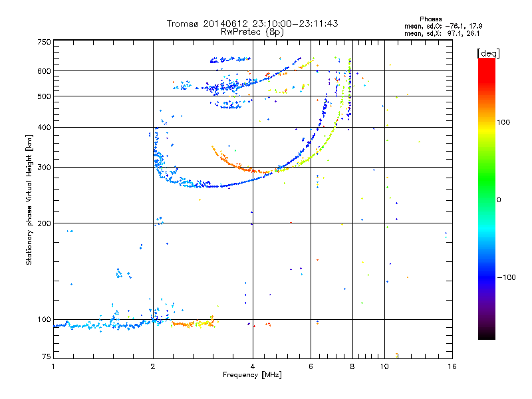Click y-axis tick label '300'
Screen dimensions: 532x399
[x=44, y=167]
